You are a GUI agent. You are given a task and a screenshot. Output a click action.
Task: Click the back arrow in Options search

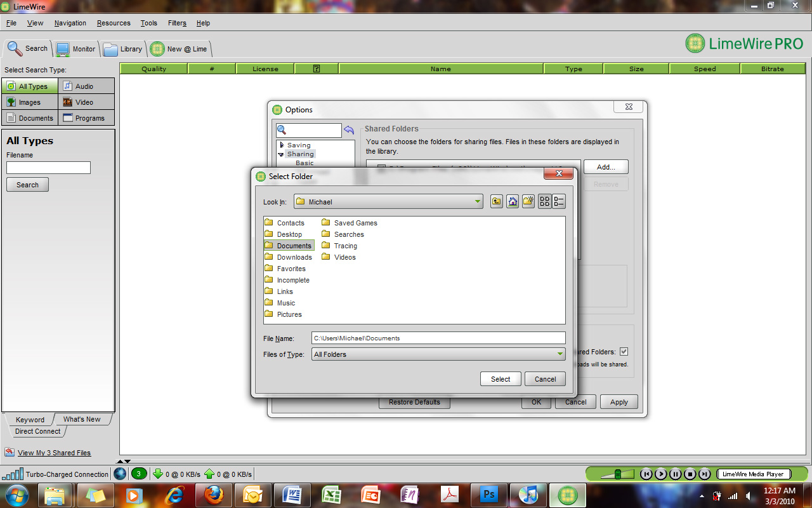pyautogui.click(x=349, y=130)
